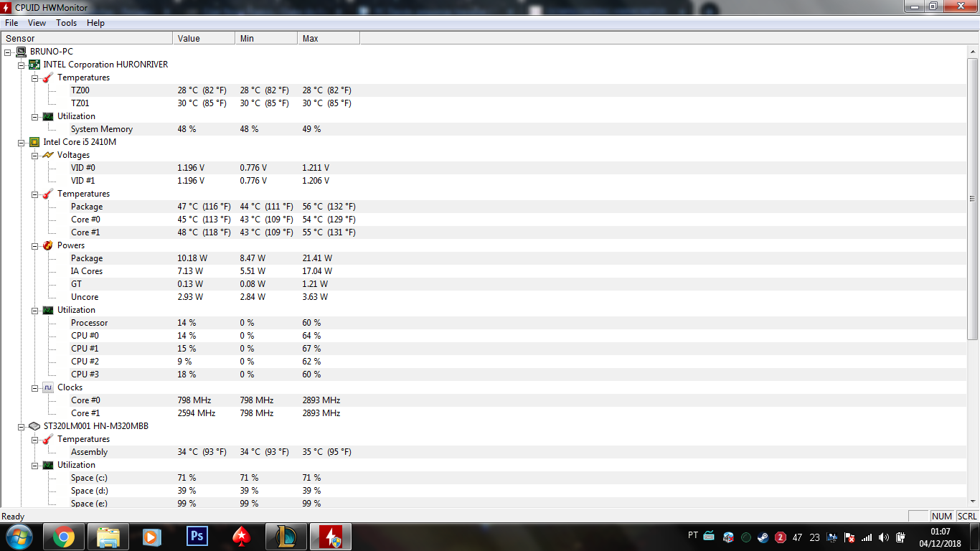Click the ST320LM001 hard drive icon
The image size is (980, 551).
tap(34, 426)
